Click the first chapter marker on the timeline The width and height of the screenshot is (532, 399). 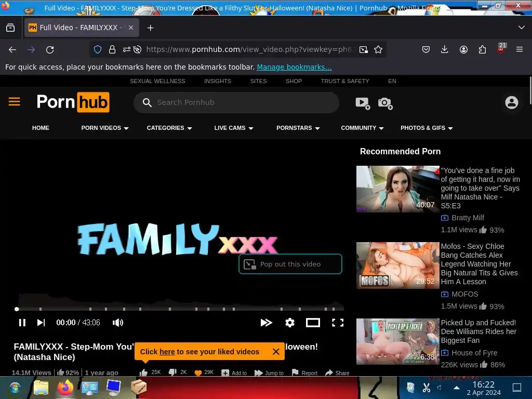click(41, 309)
